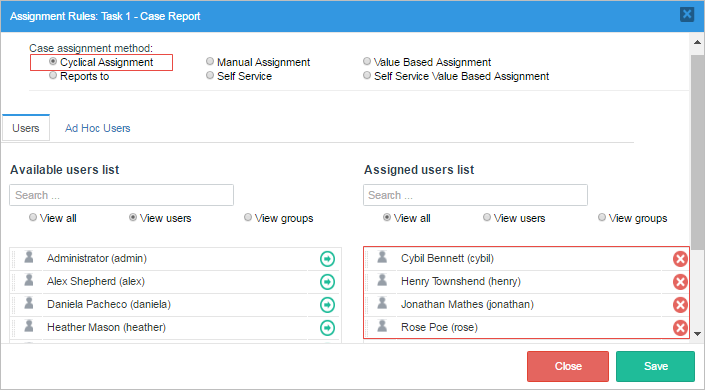
Task: Assign Administrator (admin) with green arrow icon
Action: click(327, 259)
